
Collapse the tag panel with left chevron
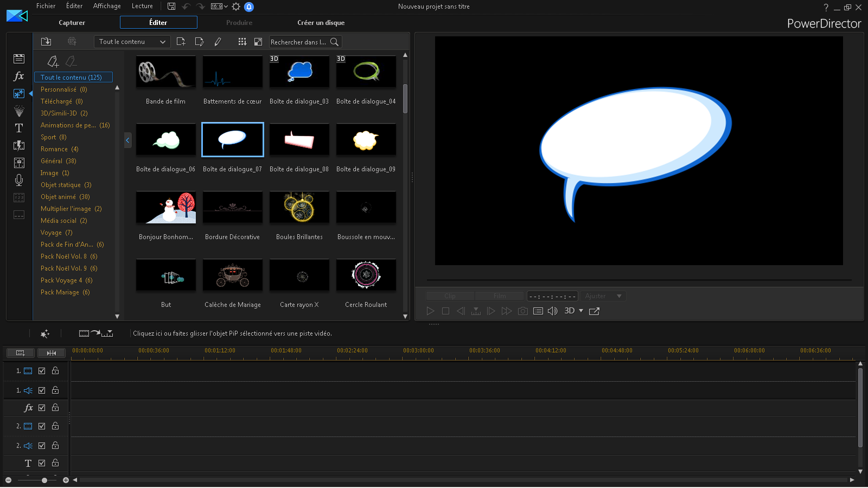pyautogui.click(x=127, y=140)
